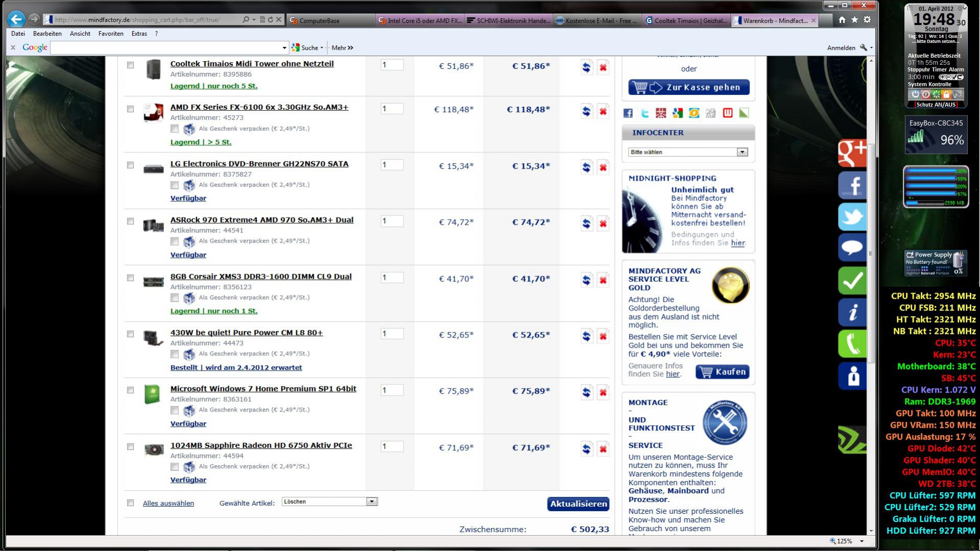980x551 pixels.
Task: Tick gift wrap for Windows 7 Home Premium
Action: pyautogui.click(x=175, y=410)
